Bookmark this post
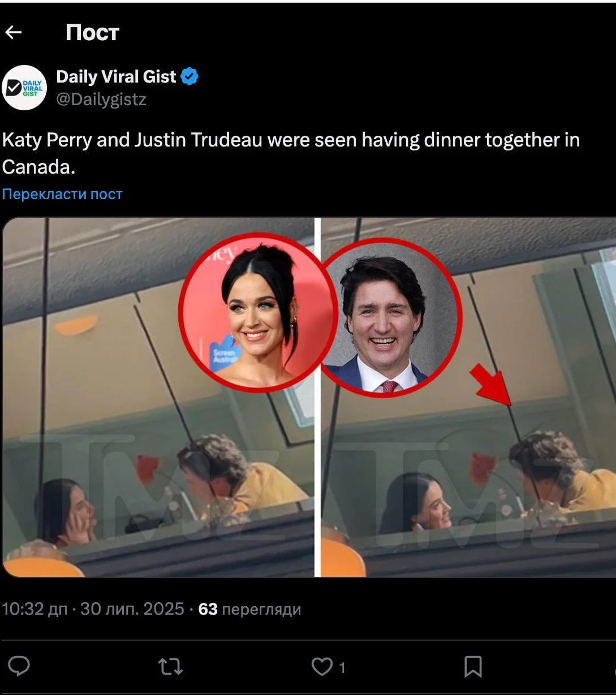This screenshot has height=695, width=616. tap(473, 666)
